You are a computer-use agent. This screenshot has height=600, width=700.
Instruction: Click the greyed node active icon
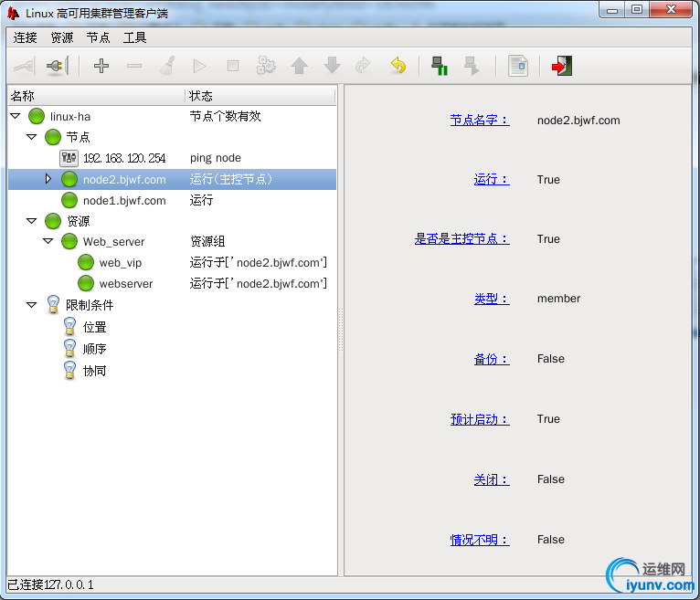(x=472, y=66)
